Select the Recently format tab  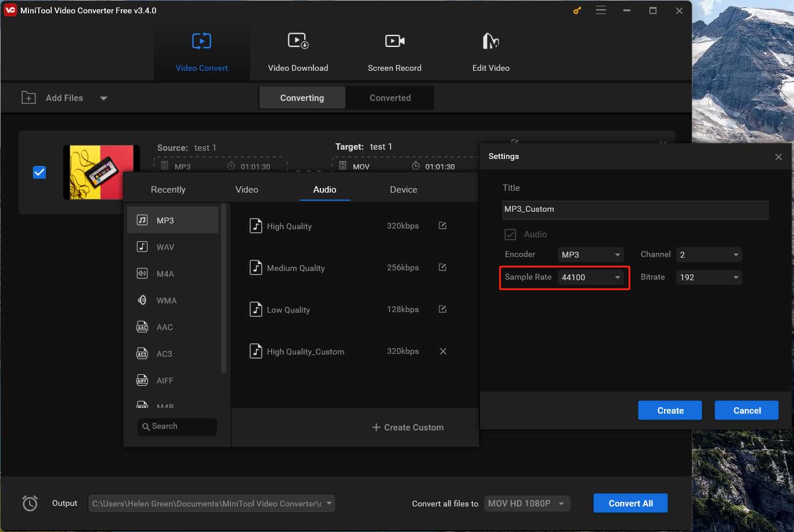point(168,190)
